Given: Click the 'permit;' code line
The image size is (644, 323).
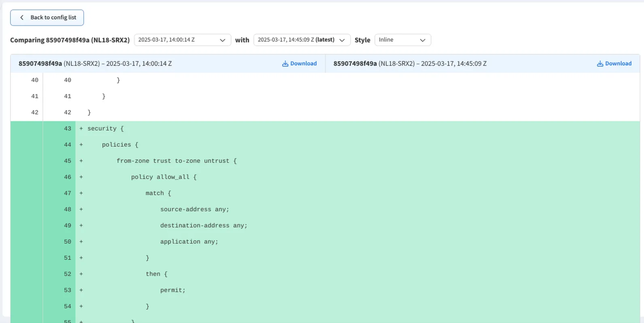Looking at the screenshot, I should click(172, 290).
